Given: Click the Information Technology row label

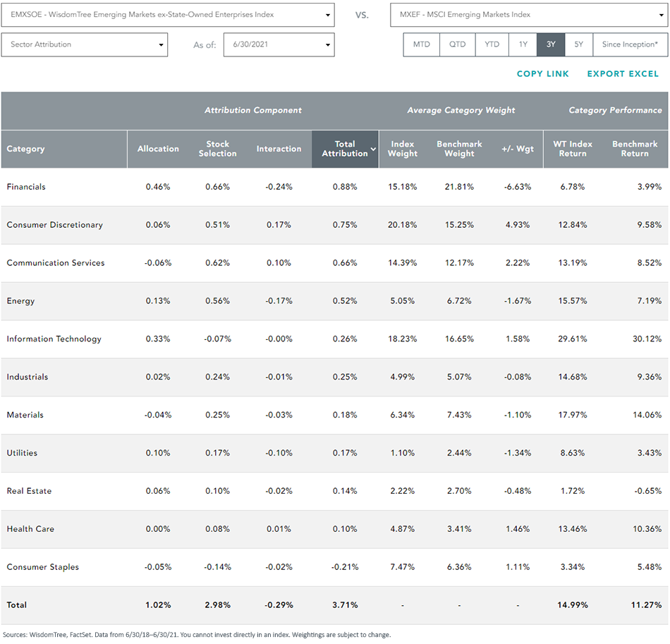Looking at the screenshot, I should coord(54,339).
